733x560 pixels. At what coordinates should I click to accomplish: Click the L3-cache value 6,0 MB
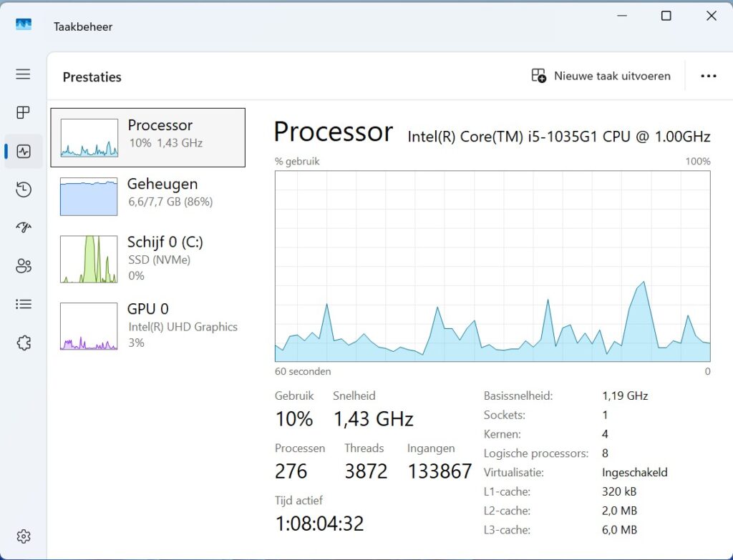click(619, 530)
